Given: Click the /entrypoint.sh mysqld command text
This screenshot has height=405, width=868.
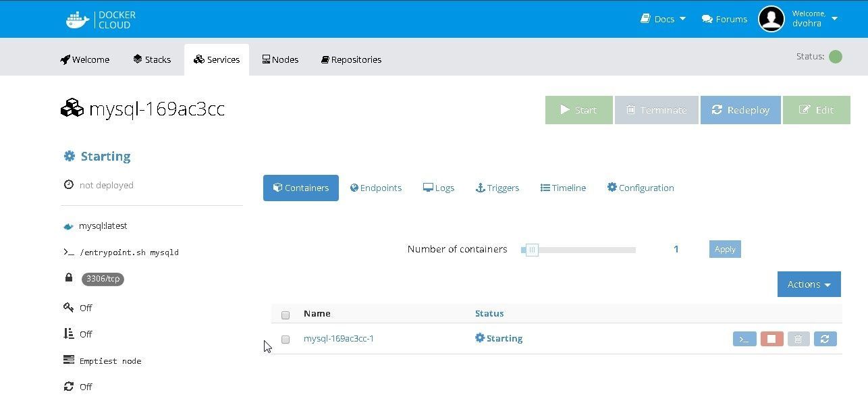Looking at the screenshot, I should point(129,252).
